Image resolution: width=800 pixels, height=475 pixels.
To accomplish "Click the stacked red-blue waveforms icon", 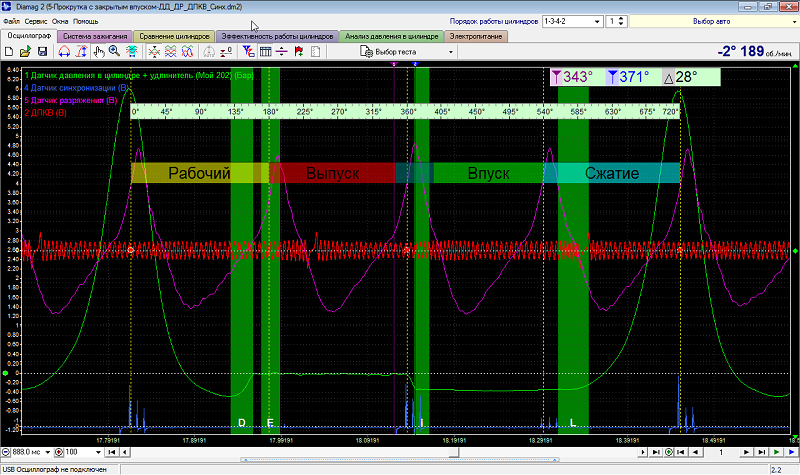I will (171, 52).
